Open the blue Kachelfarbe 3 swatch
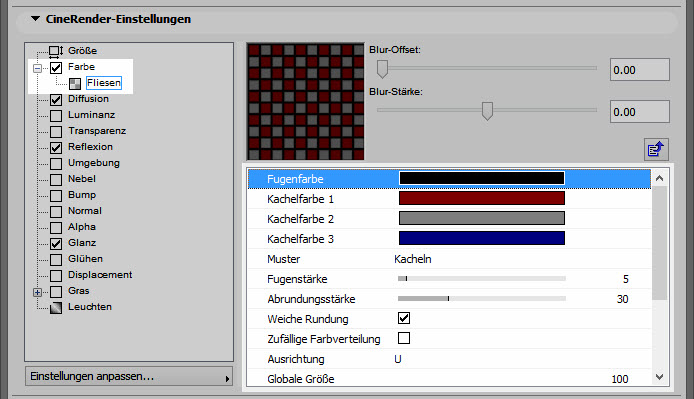Viewport: 694px width, 399px height. click(482, 238)
